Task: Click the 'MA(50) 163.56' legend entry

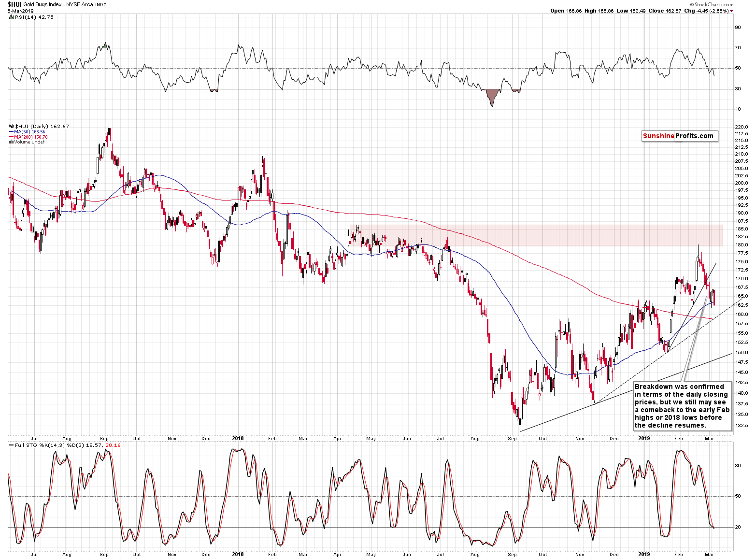Action: [29, 131]
